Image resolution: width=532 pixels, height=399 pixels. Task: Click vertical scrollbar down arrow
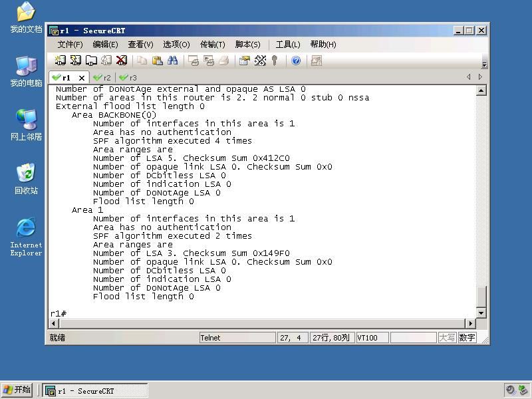[481, 313]
